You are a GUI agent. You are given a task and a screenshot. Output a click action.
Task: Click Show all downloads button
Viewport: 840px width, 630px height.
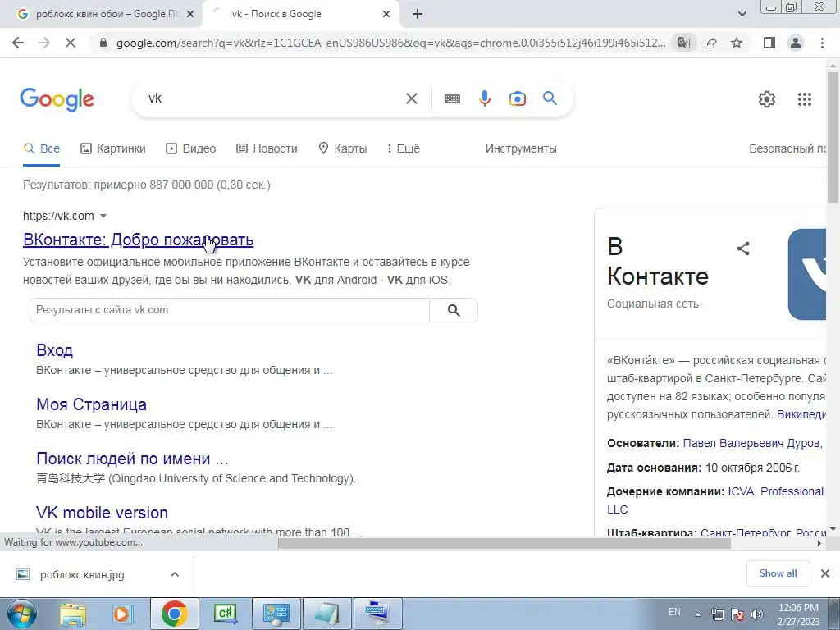pos(778,573)
